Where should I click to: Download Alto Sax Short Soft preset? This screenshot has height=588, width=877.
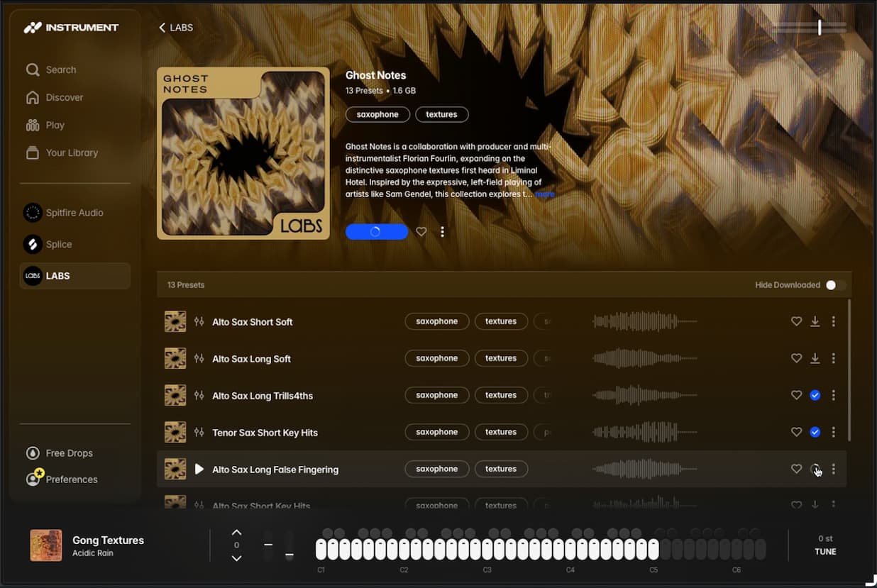(815, 321)
